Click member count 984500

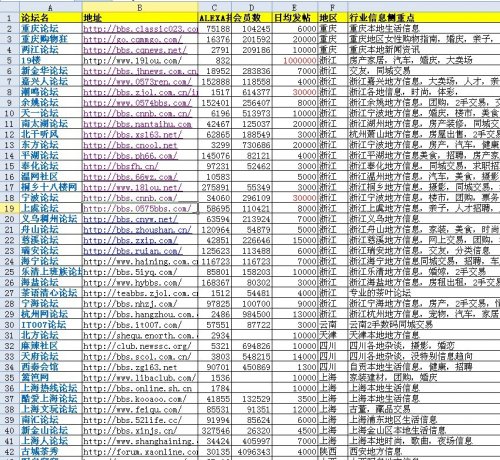[256, 314]
